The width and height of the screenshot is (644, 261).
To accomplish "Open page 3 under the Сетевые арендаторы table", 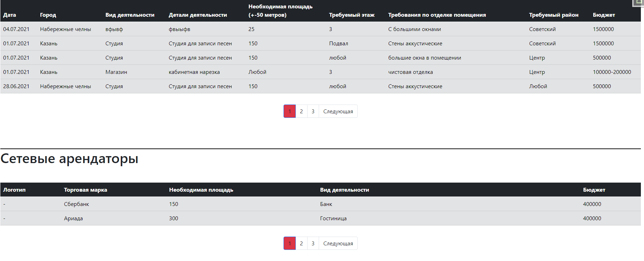I will (313, 244).
